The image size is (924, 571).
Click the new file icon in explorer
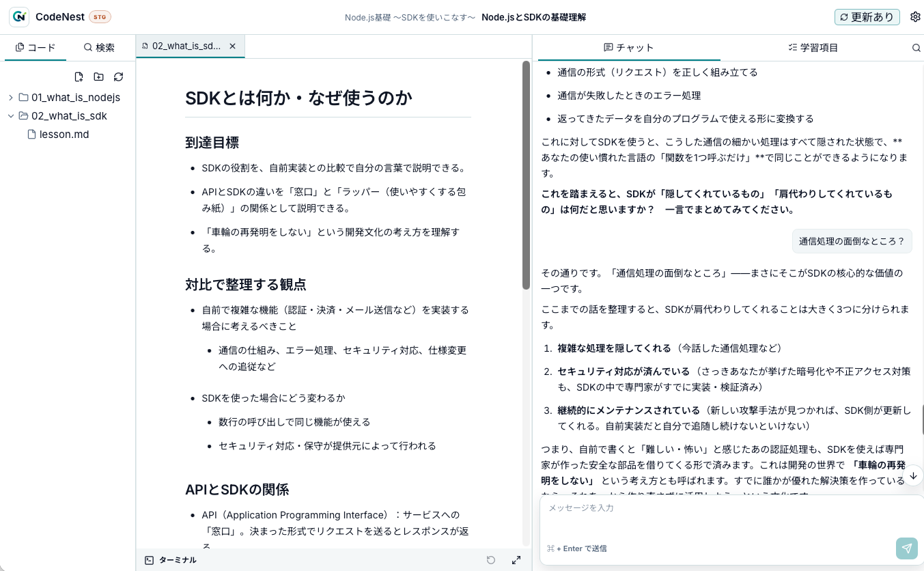79,76
